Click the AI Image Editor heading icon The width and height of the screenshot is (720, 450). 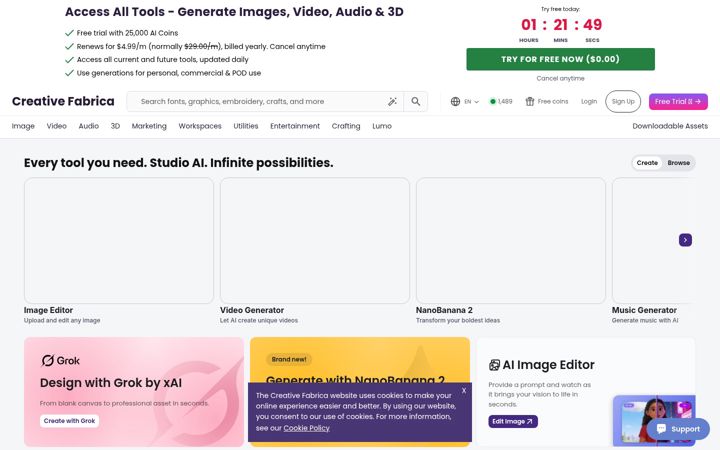tap(494, 365)
